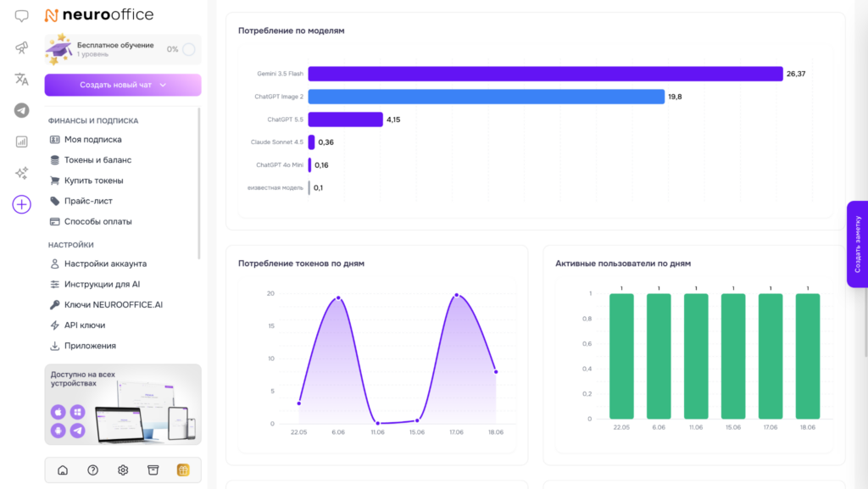The image size is (868, 489).
Task: Open the archive box icon in bottom toolbar
Action: [x=153, y=470]
